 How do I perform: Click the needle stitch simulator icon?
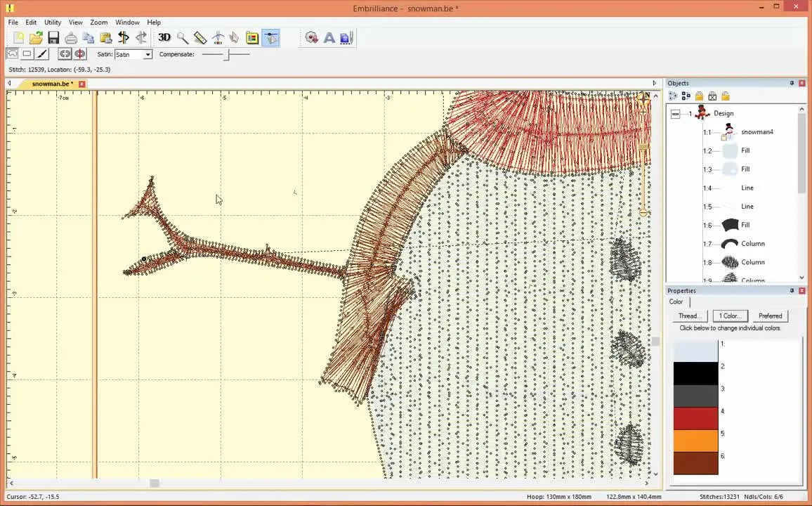point(218,38)
